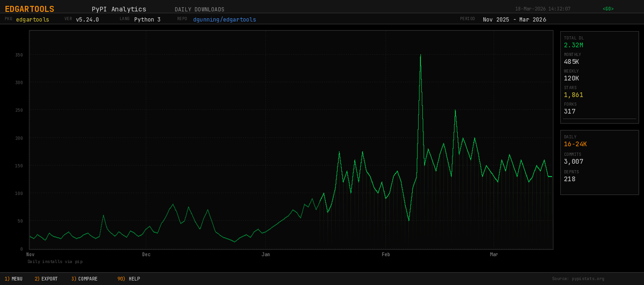
Task: Open the DAILY DOWNLOADS view label
Action: click(200, 9)
